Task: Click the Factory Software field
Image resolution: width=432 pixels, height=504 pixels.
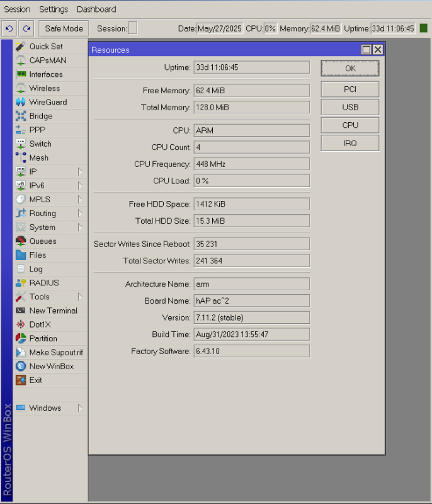Action: pyautogui.click(x=252, y=352)
